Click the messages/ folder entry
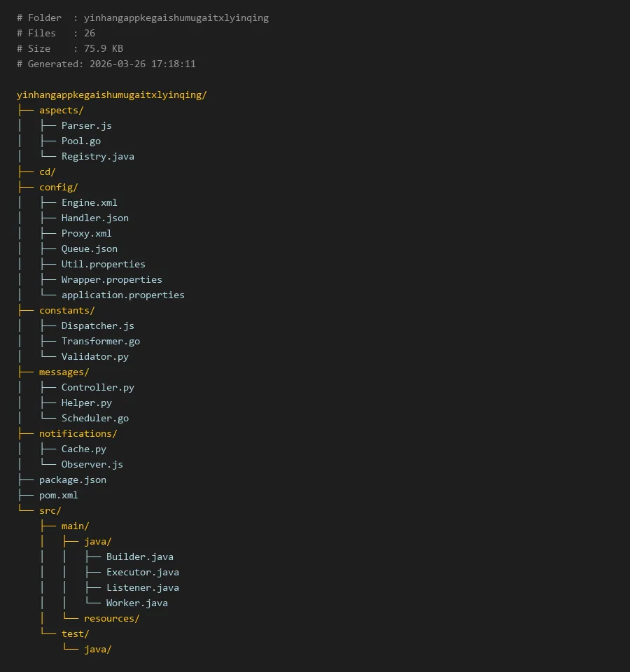Image resolution: width=630 pixels, height=672 pixels. click(64, 372)
